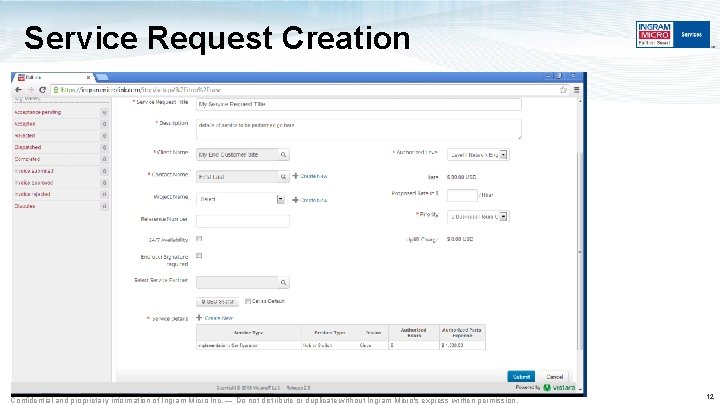Click the Contact Name input field

(x=237, y=176)
